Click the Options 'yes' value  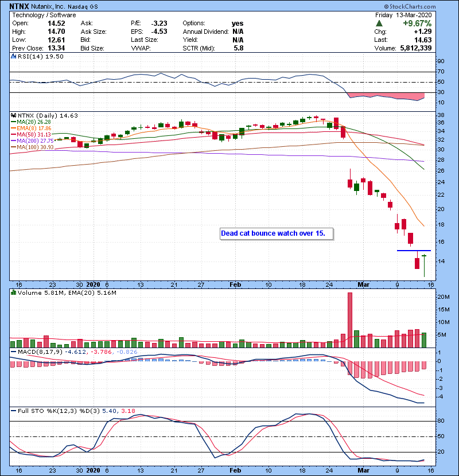coord(238,24)
